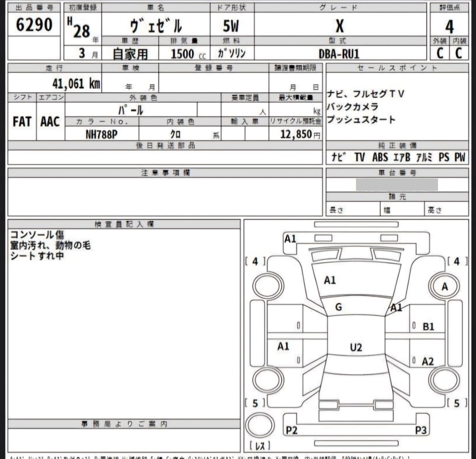
Task: Select displacement 1500 cc
Action: tap(188, 54)
